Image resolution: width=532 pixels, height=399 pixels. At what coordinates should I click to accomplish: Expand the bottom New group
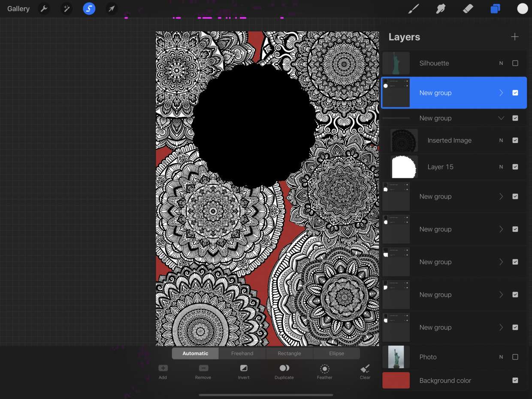tap(501, 327)
